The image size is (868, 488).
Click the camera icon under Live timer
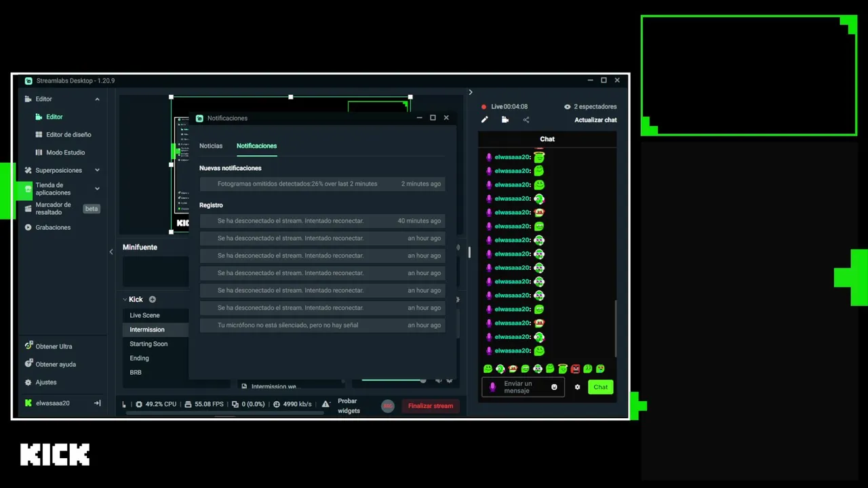tap(505, 120)
